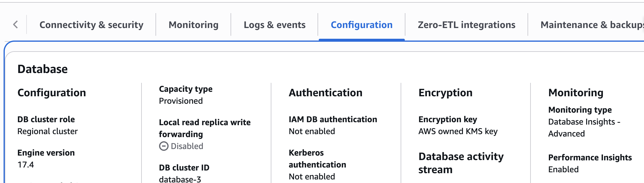Select the Provisioned capacity type value
Viewport: 644px width, 183px height.
pos(181,101)
